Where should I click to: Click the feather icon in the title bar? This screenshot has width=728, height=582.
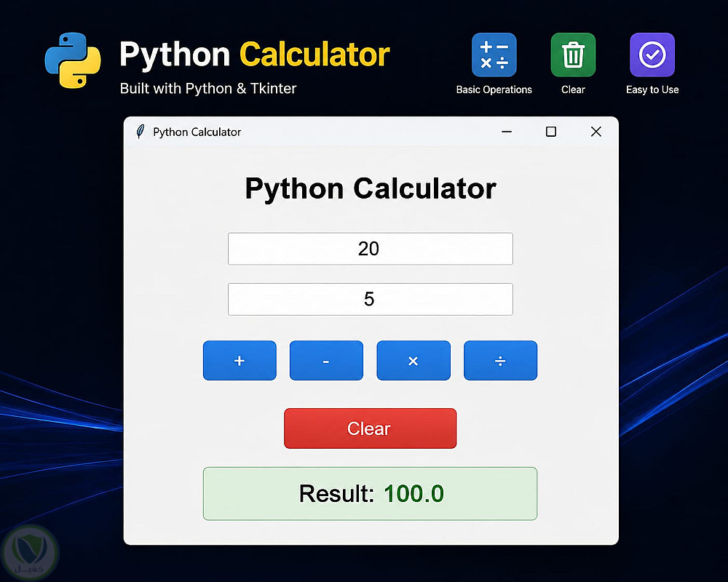coord(140,132)
